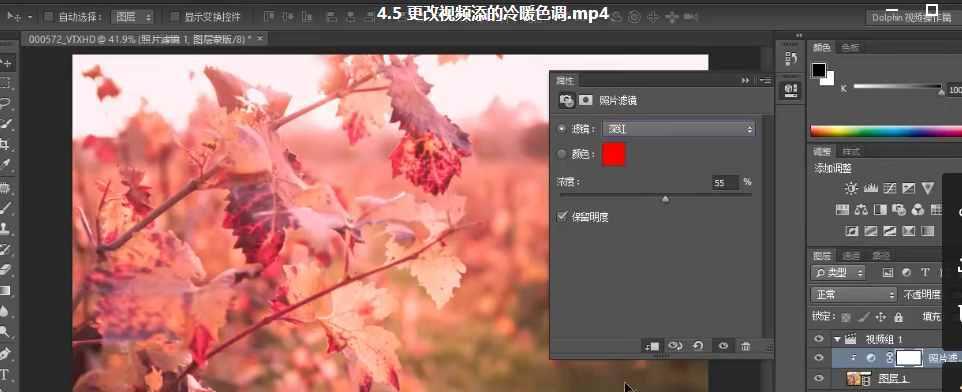Screen dimensions: 962x392
Task: Open the 自动选择 图层 dropdown
Action: point(134,17)
